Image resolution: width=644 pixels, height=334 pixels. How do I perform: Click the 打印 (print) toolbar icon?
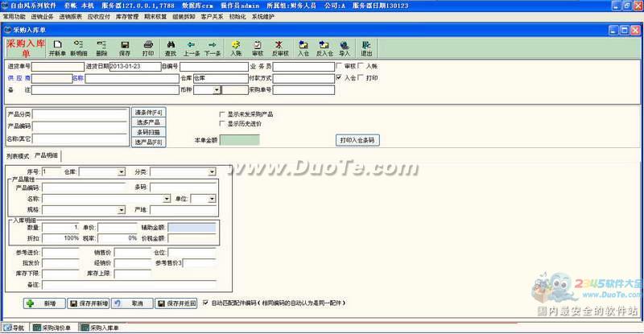pos(148,48)
